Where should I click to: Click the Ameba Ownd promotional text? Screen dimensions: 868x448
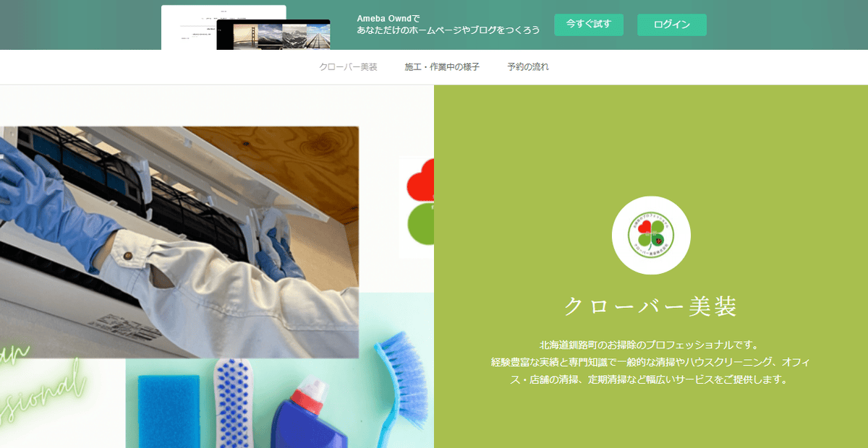pos(448,25)
